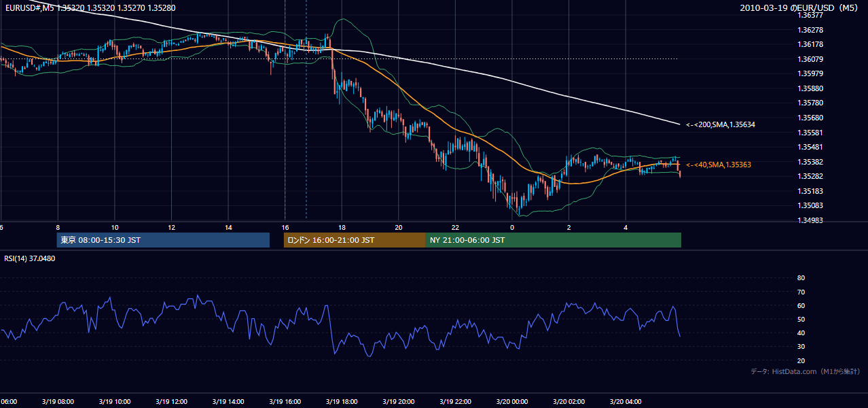Image resolution: width=868 pixels, height=408 pixels.
Task: Click price axis value 1.36377
Action: tap(812, 15)
